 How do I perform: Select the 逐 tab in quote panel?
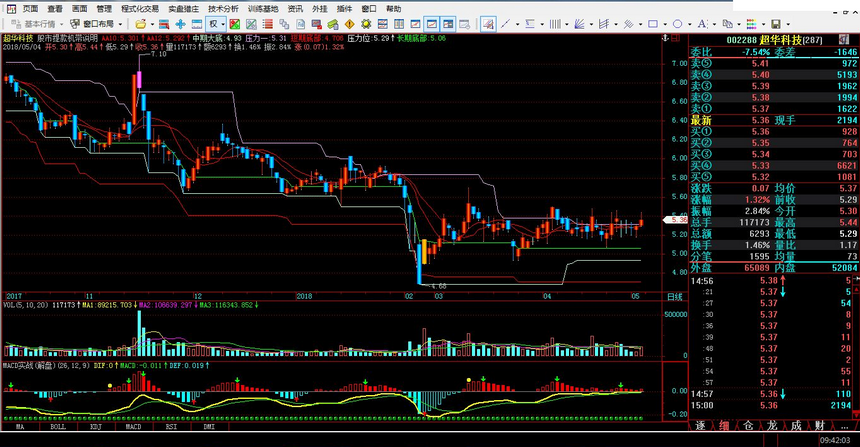pos(700,426)
